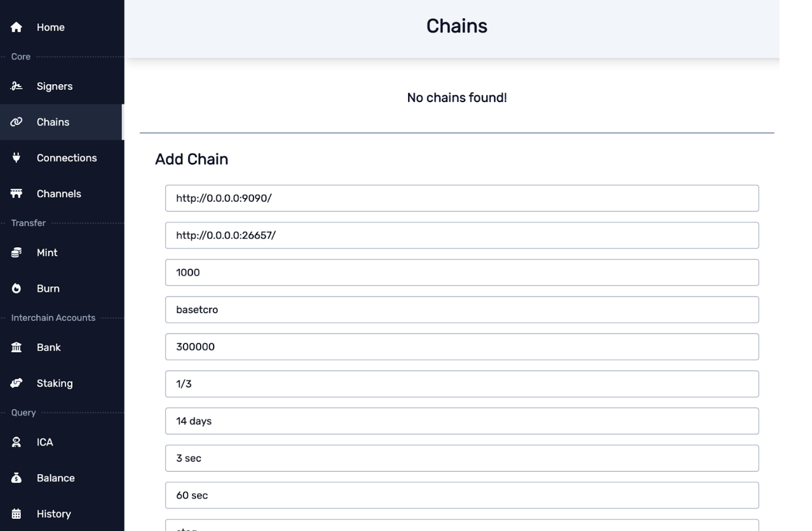
Task: Click the Signers signature icon
Action: 17,86
